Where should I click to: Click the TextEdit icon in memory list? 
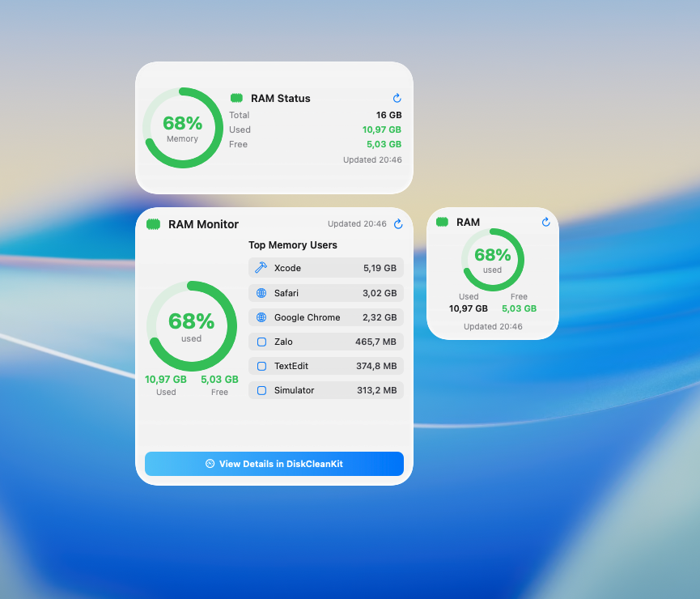click(x=261, y=365)
